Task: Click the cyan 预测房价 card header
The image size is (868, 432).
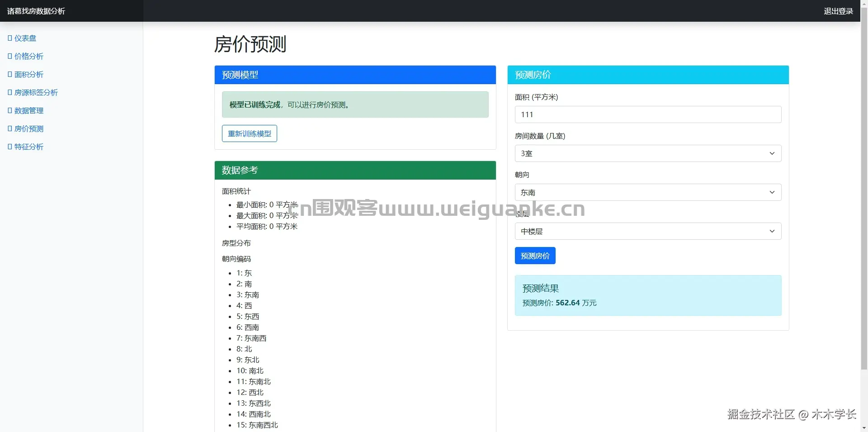Action: pos(648,75)
